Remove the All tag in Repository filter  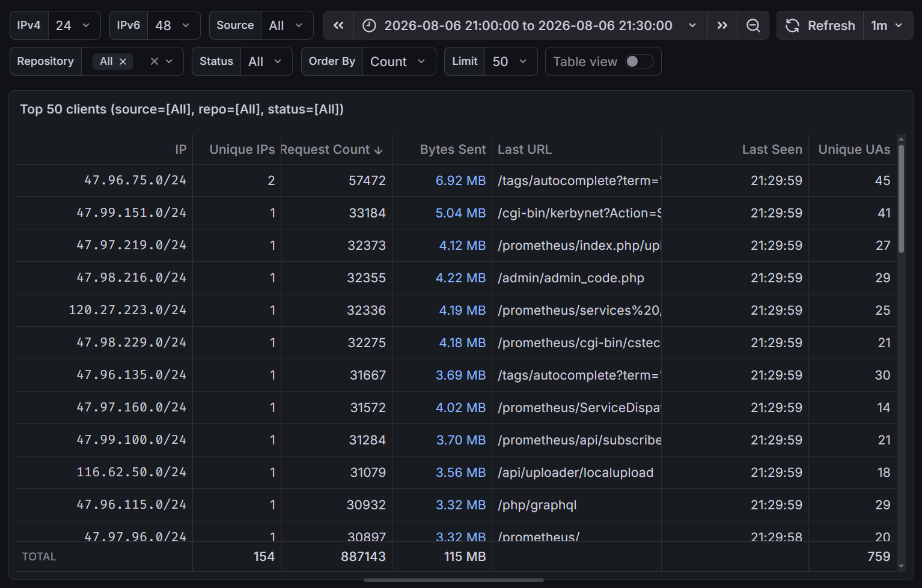[x=123, y=61]
